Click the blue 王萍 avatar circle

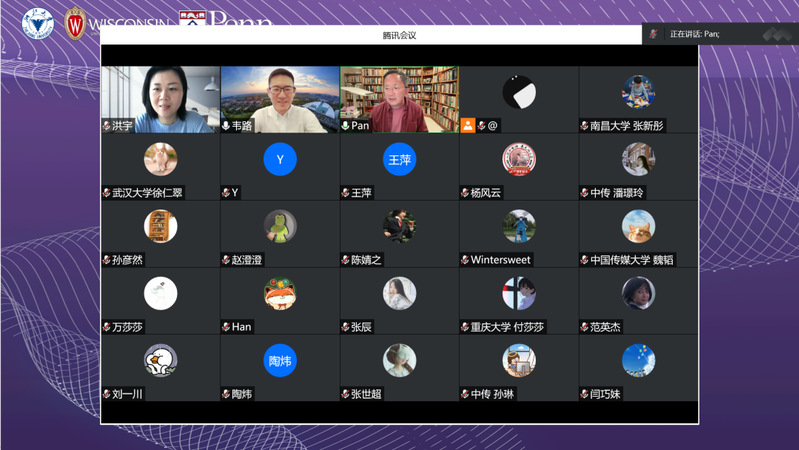click(x=399, y=160)
